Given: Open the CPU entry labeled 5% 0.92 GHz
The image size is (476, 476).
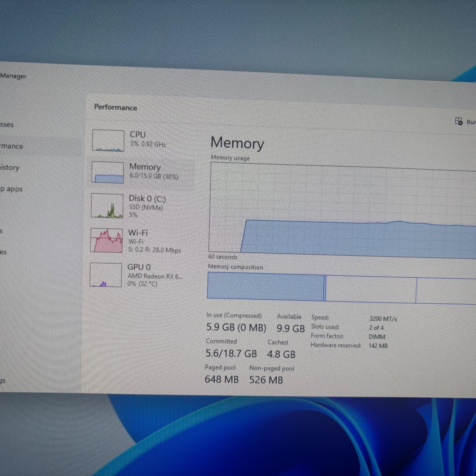Looking at the screenshot, I should coord(148,139).
